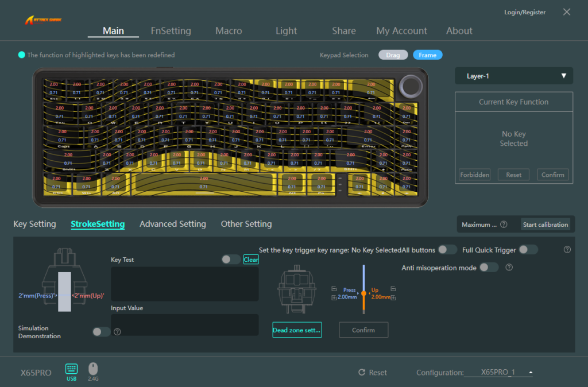Viewport: 588px width, 387px height.
Task: Turn on Full Quick Trigger
Action: pos(528,250)
